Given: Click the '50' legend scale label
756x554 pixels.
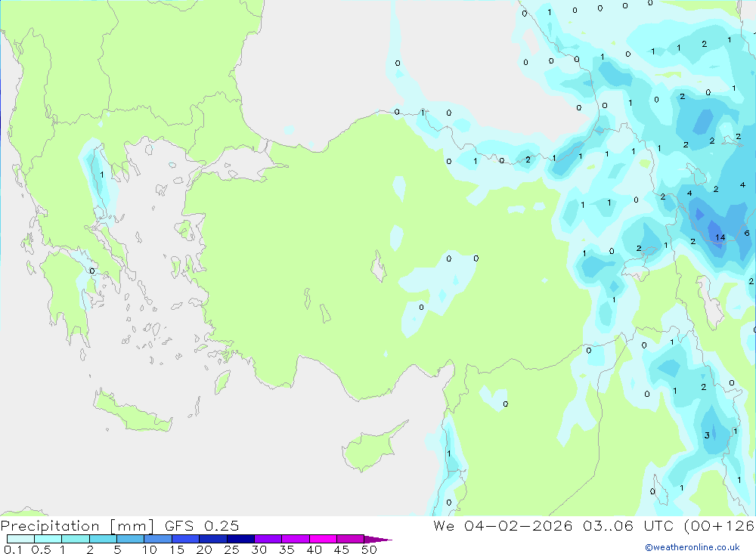Looking at the screenshot, I should pyautogui.click(x=369, y=549).
